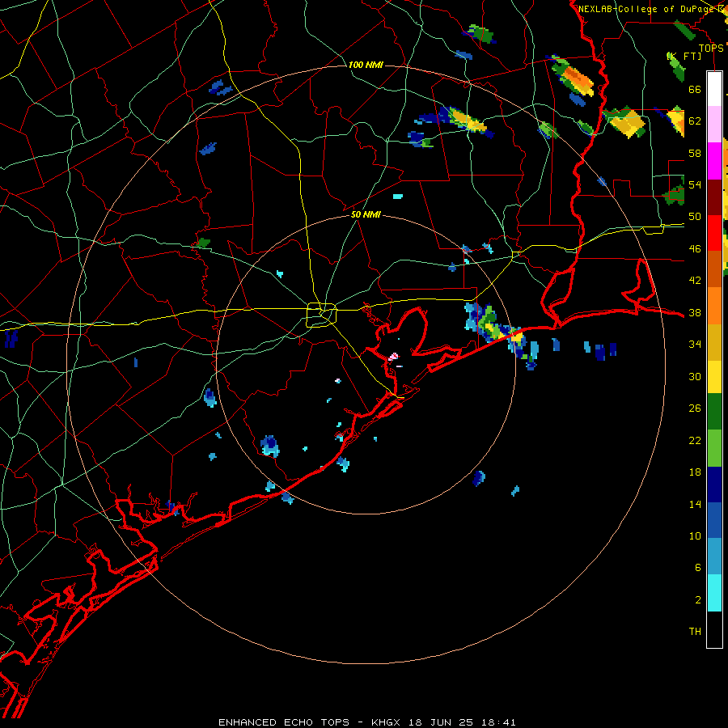This screenshot has width=728, height=728.
Task: Click the 'ENHANCED ECHO TOPS' product title
Action: click(x=284, y=722)
